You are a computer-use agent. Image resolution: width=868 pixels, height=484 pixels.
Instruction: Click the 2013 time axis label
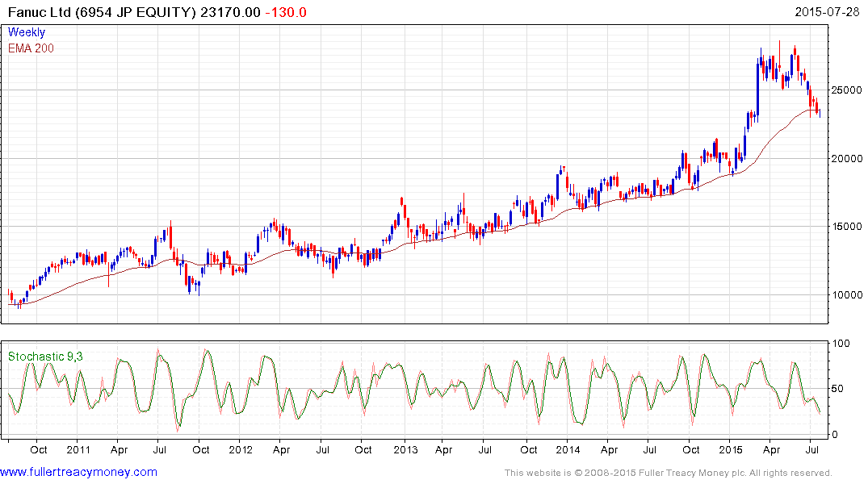coord(405,449)
